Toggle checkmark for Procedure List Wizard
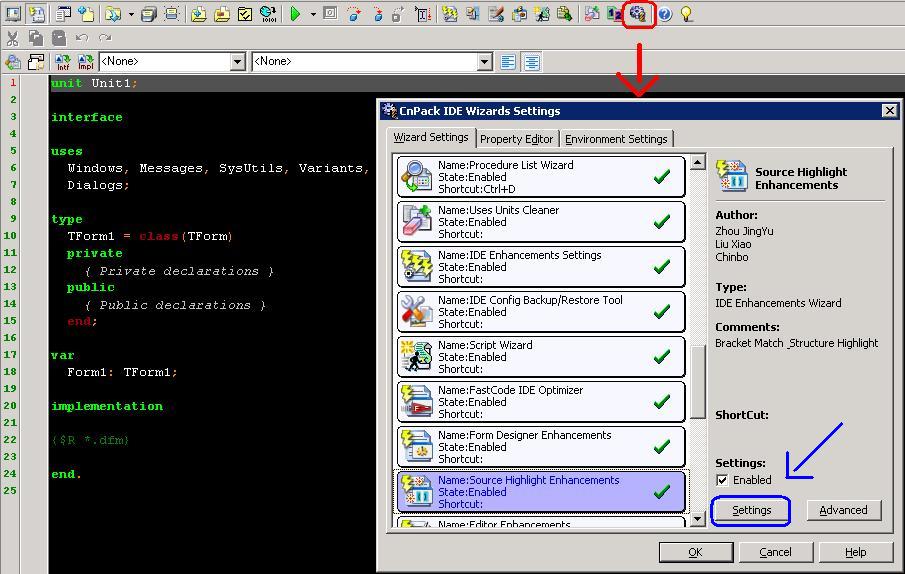 (x=662, y=177)
